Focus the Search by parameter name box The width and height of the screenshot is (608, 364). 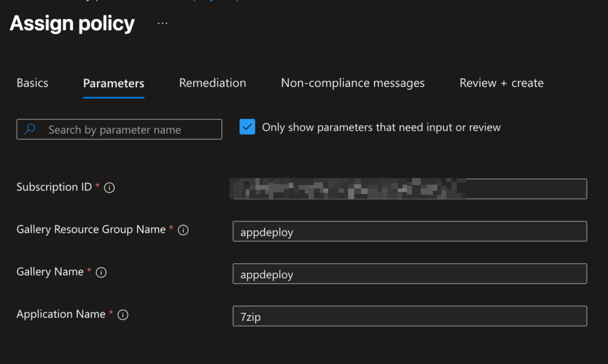[x=131, y=129]
